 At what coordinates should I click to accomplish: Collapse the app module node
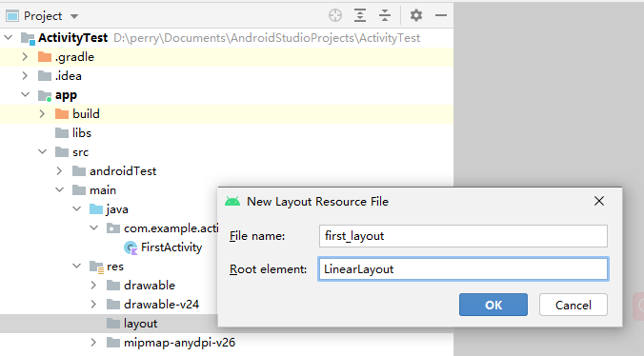26,95
